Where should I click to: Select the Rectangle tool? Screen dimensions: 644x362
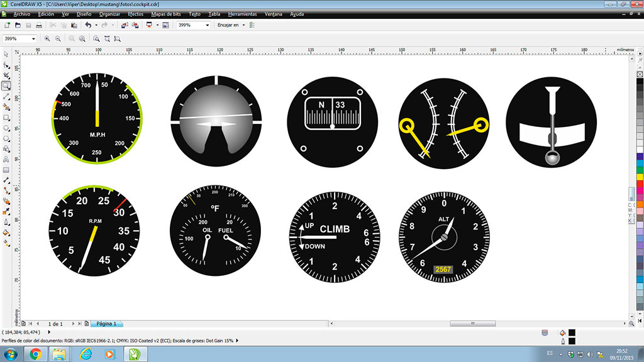click(6, 118)
